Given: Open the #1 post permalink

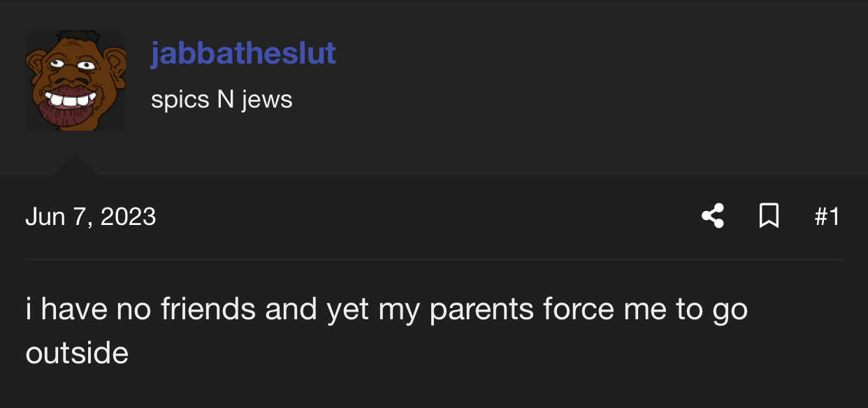Looking at the screenshot, I should point(827,217).
